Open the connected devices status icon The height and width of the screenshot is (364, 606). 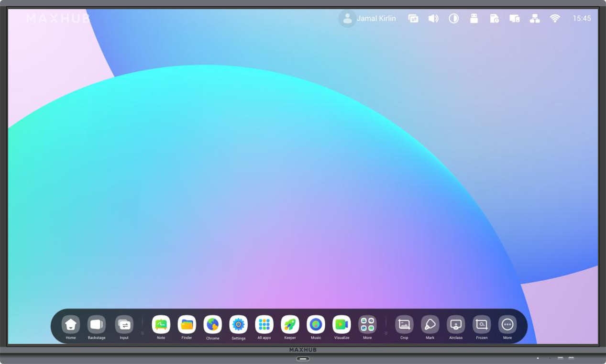(515, 19)
